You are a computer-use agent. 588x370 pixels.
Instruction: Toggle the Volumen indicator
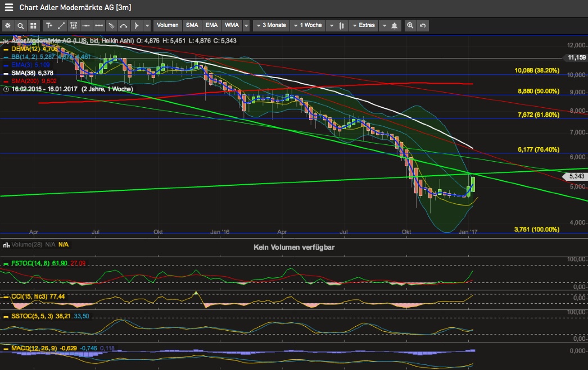pos(168,25)
